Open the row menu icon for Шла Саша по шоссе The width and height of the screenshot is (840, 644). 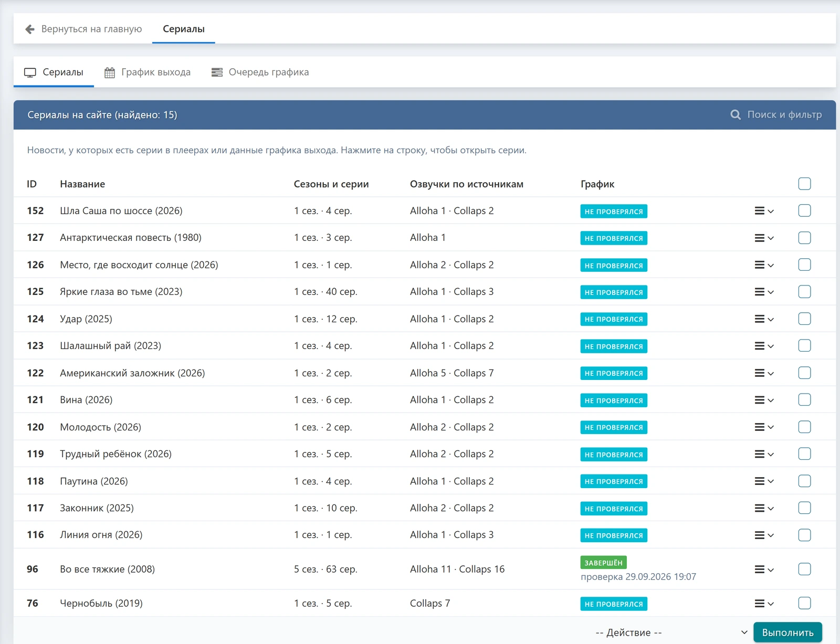point(764,211)
